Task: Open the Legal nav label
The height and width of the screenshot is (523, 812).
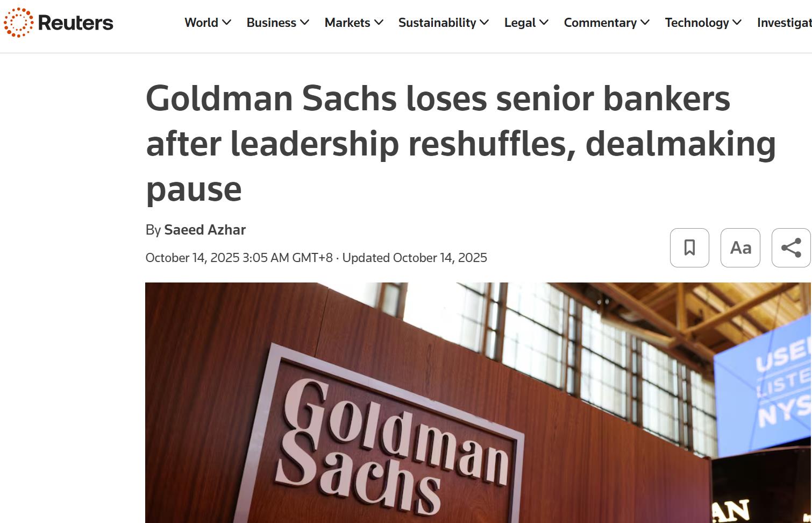Action: pos(519,23)
